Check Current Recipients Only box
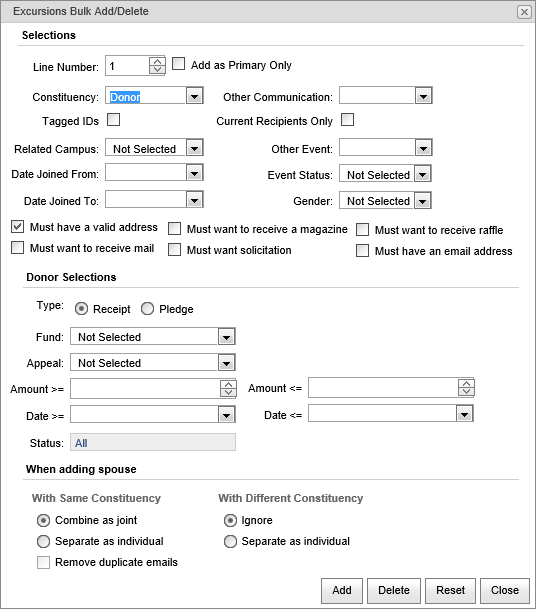Image resolution: width=536 pixels, height=609 pixels. 348,120
